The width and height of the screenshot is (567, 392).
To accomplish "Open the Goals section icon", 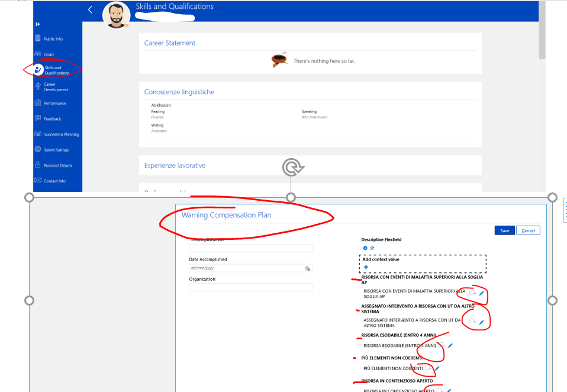I will click(x=37, y=54).
